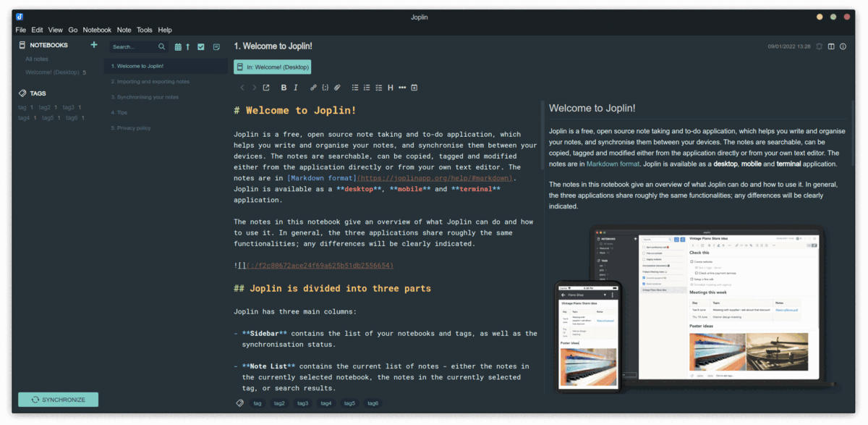Image resolution: width=868 pixels, height=425 pixels.
Task: Open the Note menu
Action: [124, 30]
